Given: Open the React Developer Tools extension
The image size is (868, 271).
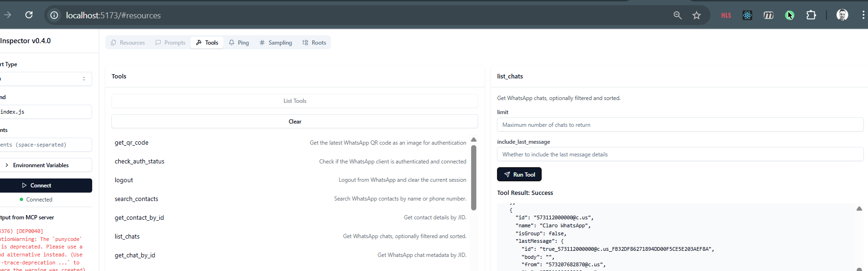Looking at the screenshot, I should click(747, 15).
